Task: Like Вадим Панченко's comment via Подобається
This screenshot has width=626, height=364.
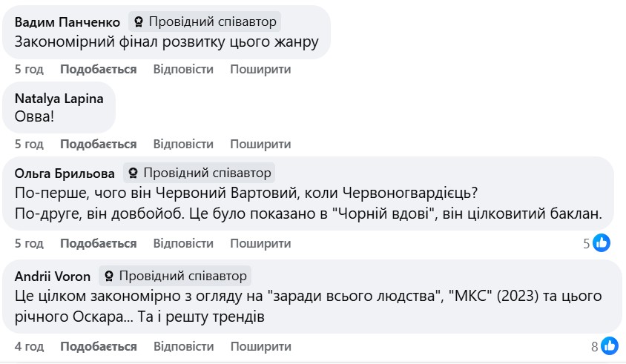Action: pyautogui.click(x=98, y=69)
